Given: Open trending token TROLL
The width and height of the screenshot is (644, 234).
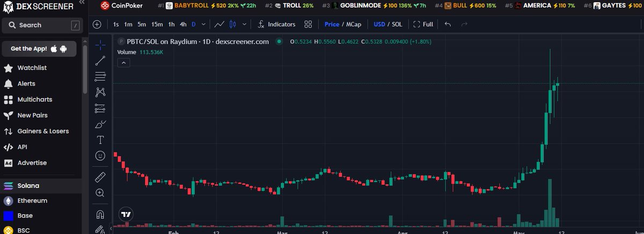Looking at the screenshot, I should pyautogui.click(x=290, y=5).
